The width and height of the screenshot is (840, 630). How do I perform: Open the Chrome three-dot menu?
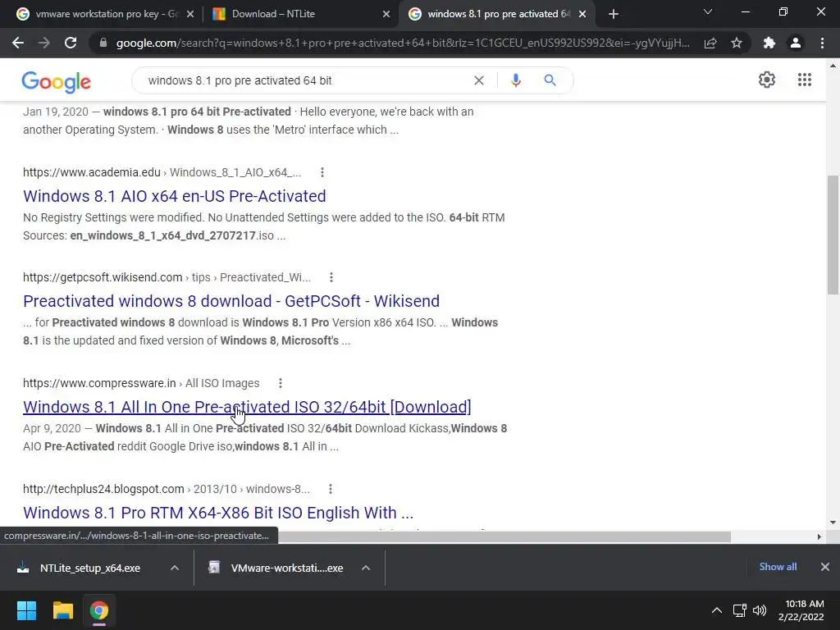click(822, 43)
